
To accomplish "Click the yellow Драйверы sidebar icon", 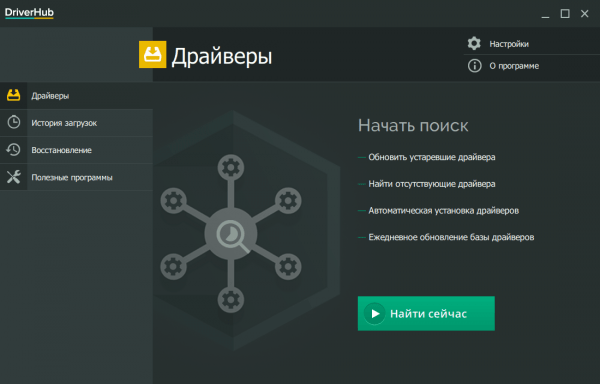I will coord(13,95).
